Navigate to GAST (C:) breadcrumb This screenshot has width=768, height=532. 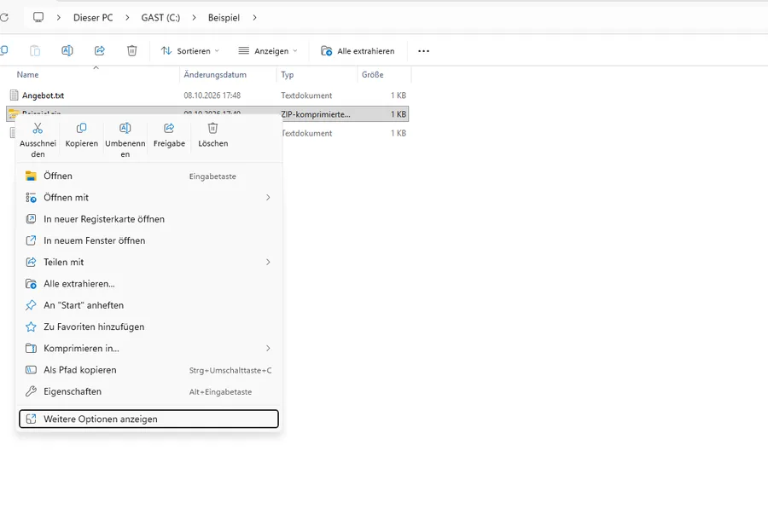[x=160, y=18]
